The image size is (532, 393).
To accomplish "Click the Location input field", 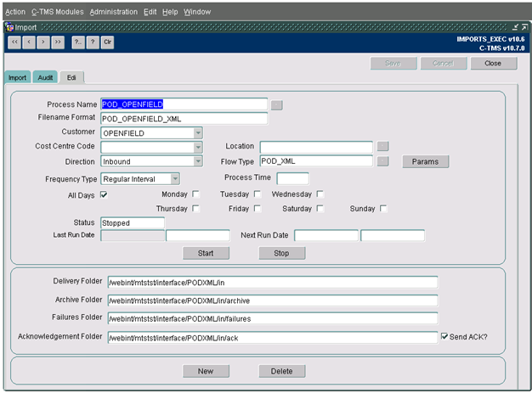I will pos(316,147).
